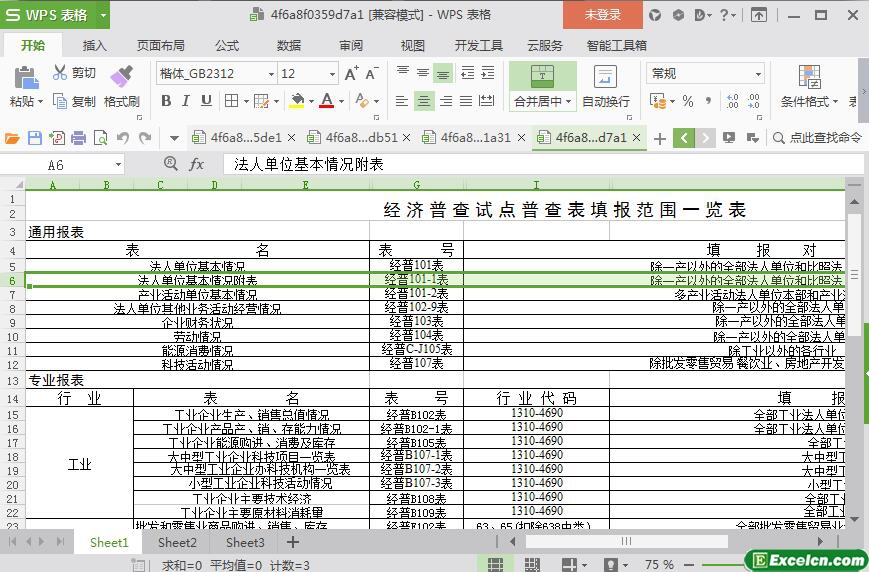Toggle bold formatting
869x572 pixels.
[x=166, y=101]
